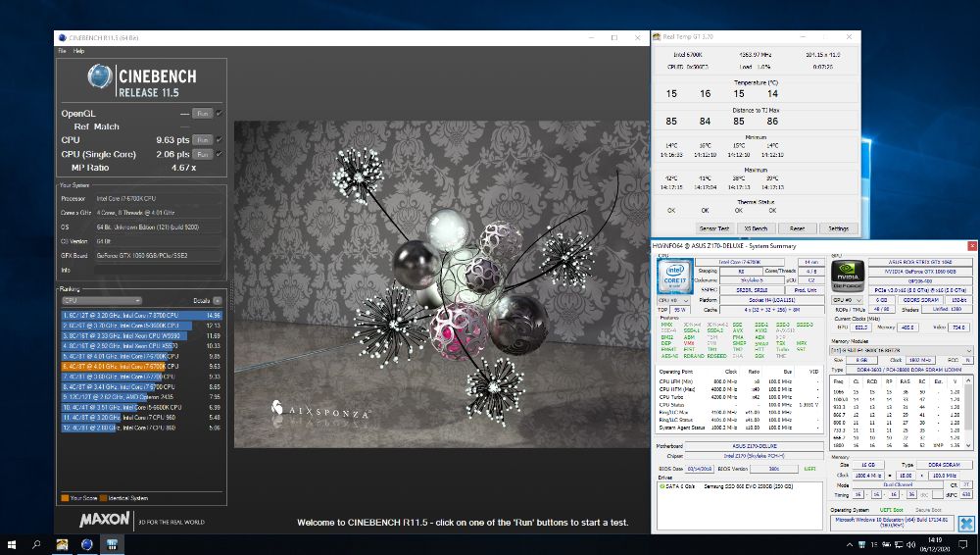Click the memory timing table scroll-up arrow
The height and width of the screenshot is (555, 980).
click(x=969, y=380)
